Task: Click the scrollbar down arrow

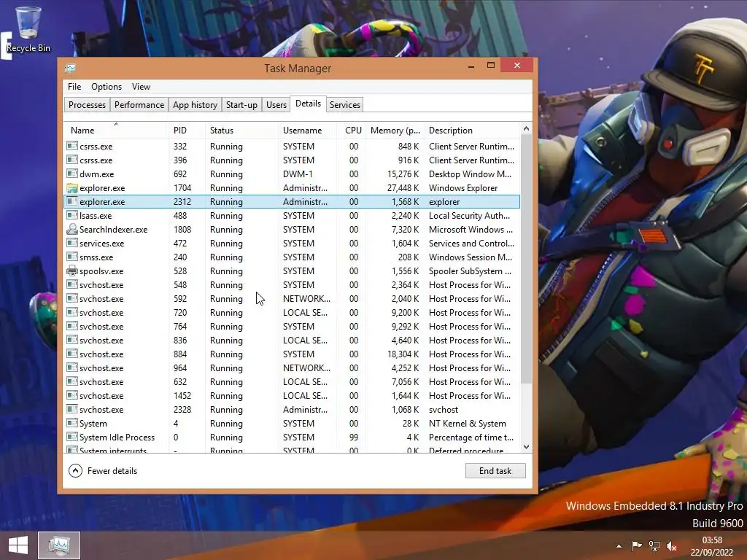Action: pos(526,447)
